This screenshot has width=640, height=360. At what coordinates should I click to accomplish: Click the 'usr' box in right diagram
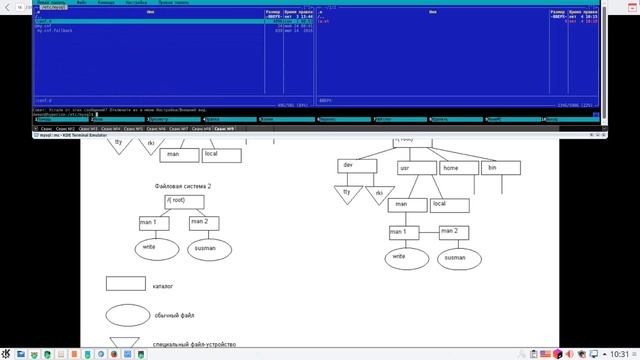417,168
